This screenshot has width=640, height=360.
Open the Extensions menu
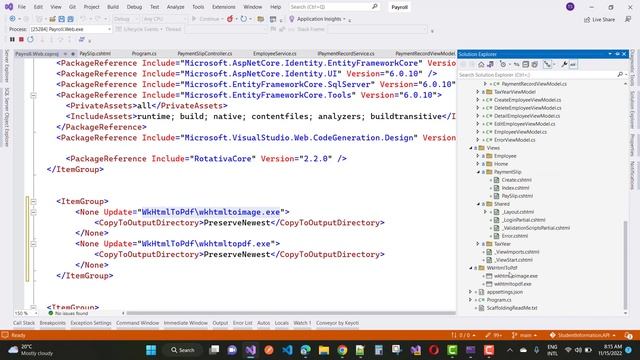point(224,7)
